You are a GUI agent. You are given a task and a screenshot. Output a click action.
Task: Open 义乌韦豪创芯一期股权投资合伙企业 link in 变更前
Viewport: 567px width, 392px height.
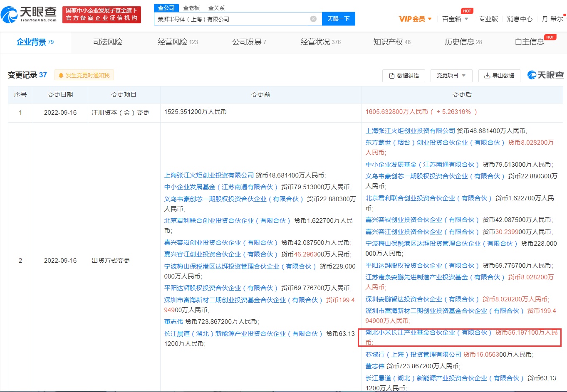pyautogui.click(x=234, y=199)
